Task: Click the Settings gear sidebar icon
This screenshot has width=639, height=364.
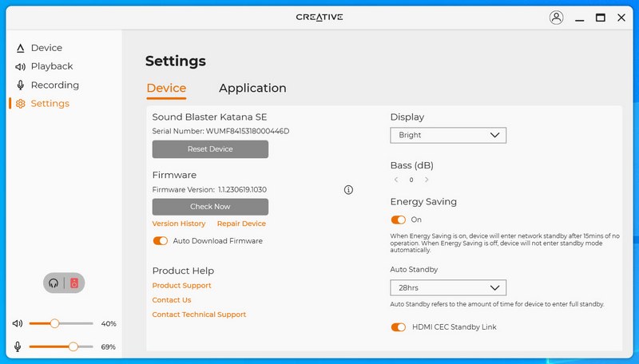Action: tap(21, 104)
